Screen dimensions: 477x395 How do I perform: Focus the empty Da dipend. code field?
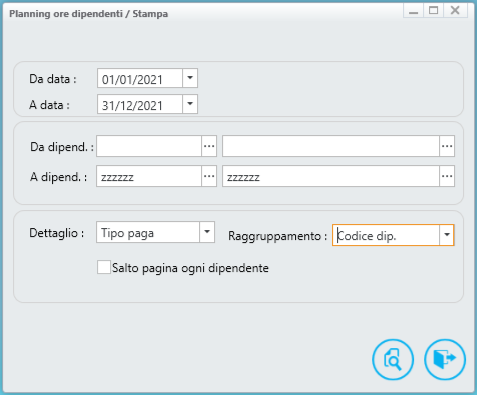pos(149,146)
